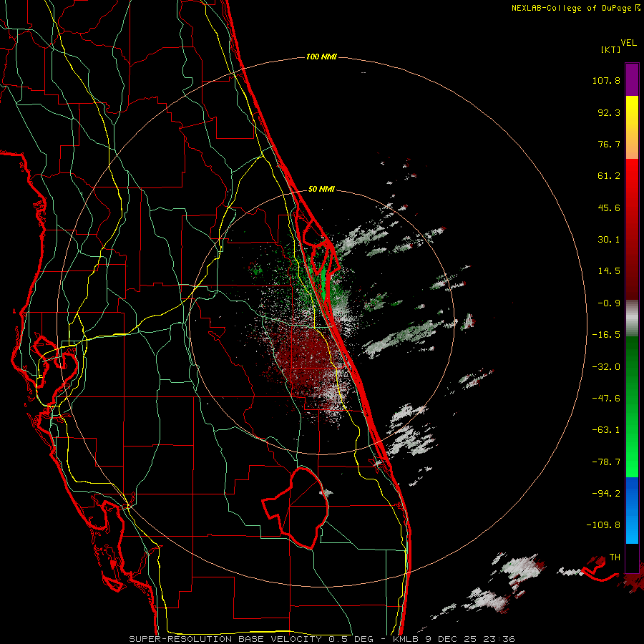Click the blue segment of the color bar
This screenshot has width=644, height=644.
click(632, 510)
